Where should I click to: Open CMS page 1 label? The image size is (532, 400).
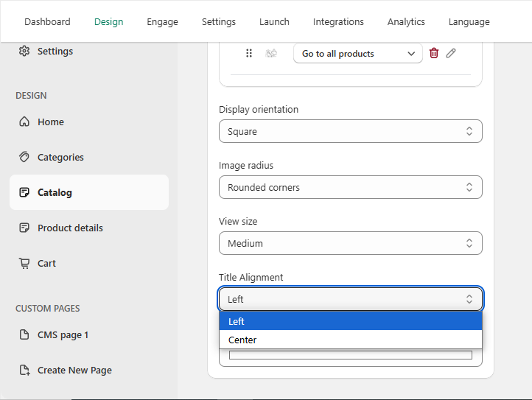[63, 335]
